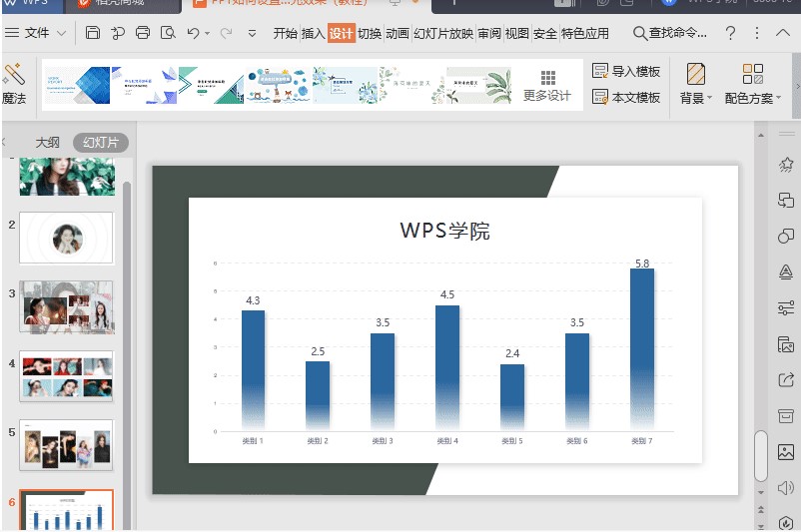Apply the cartoon ocean design template
This screenshot has width=801, height=532.
(x=279, y=85)
